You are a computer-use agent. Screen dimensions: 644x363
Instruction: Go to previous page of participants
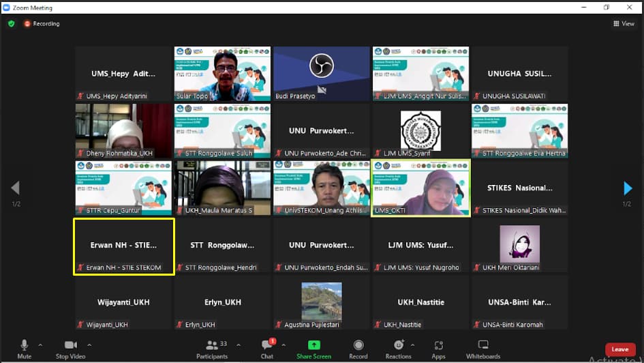pyautogui.click(x=15, y=188)
